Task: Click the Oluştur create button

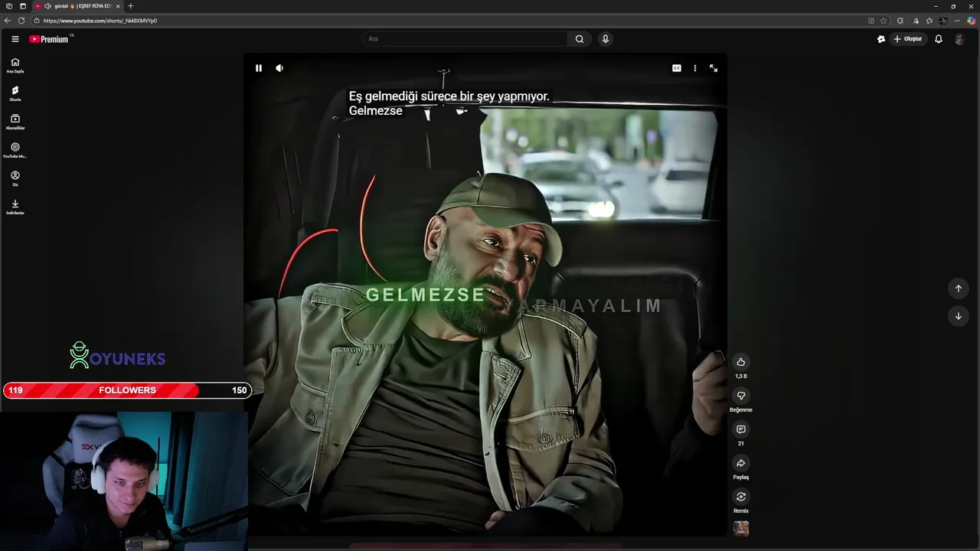Action: (x=908, y=39)
